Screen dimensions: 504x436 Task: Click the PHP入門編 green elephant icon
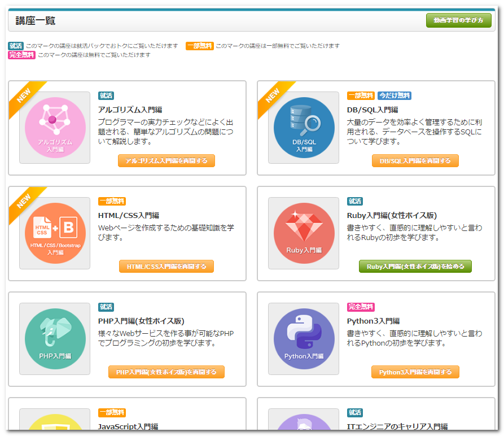55,338
